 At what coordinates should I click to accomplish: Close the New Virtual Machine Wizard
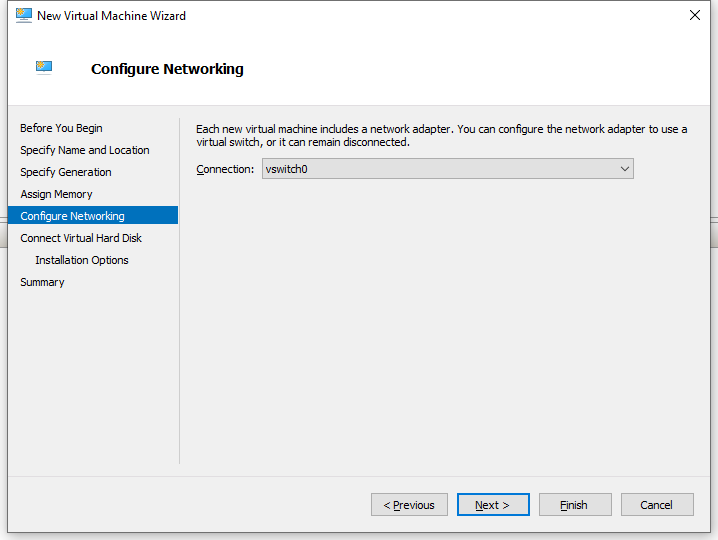coord(695,15)
